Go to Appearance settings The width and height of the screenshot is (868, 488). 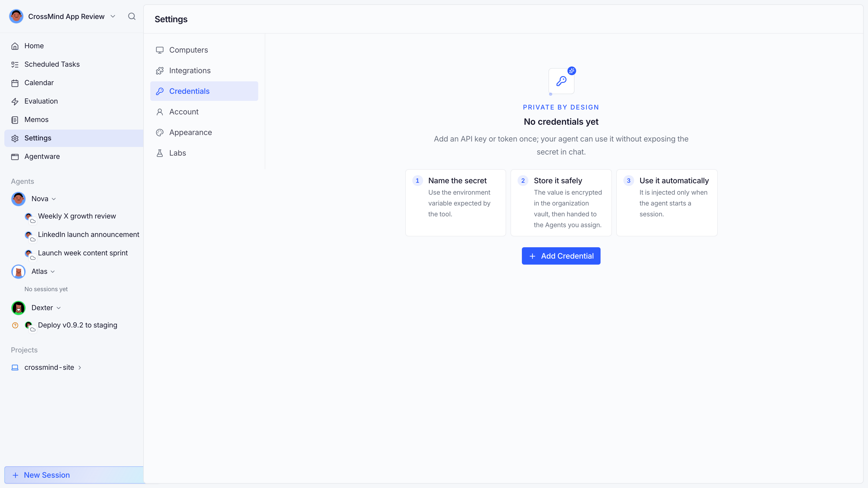click(x=204, y=132)
